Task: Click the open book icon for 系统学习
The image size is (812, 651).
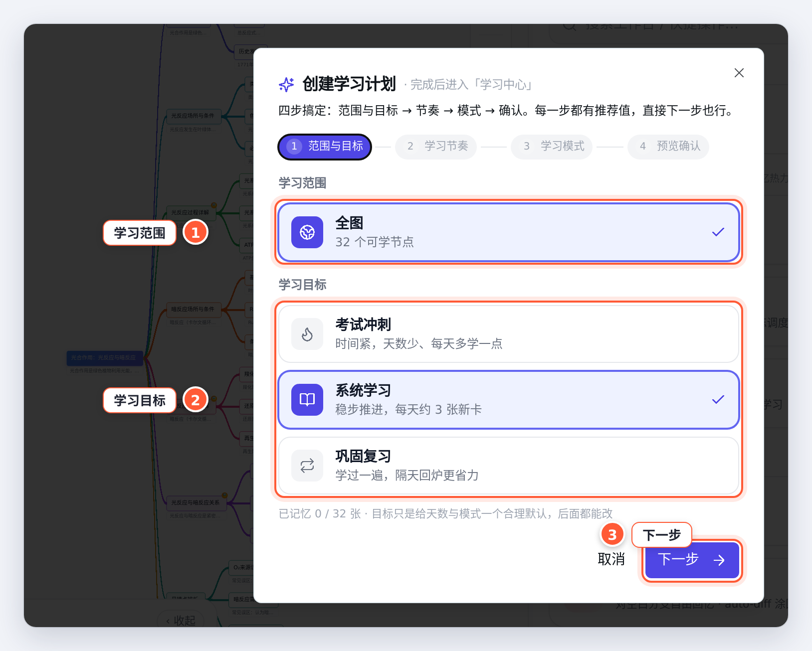Action: (307, 400)
